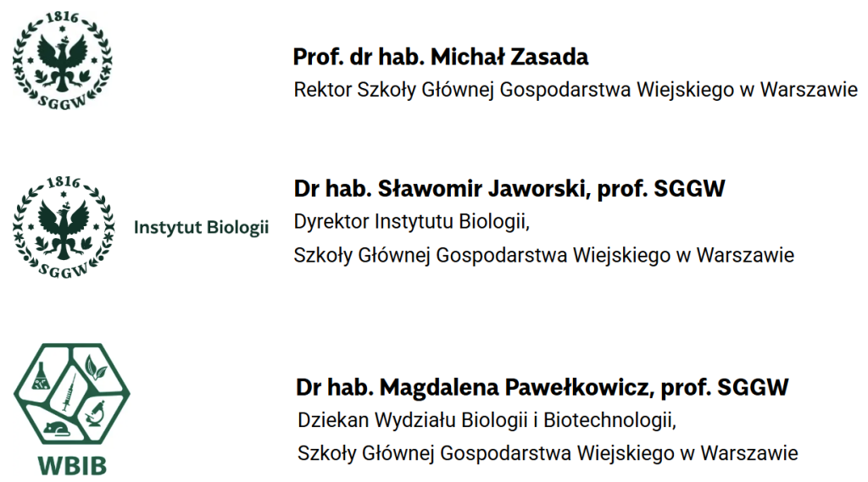Click the 1816 year on top emblem
This screenshot has height=482, width=868.
[x=61, y=16]
